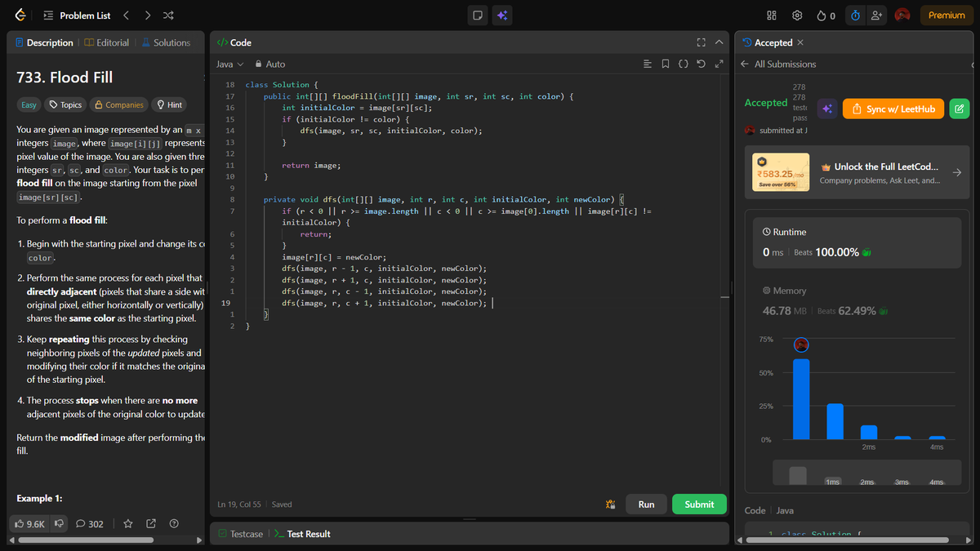
Task: Click the 733. Flood Fill title
Action: tap(65, 78)
